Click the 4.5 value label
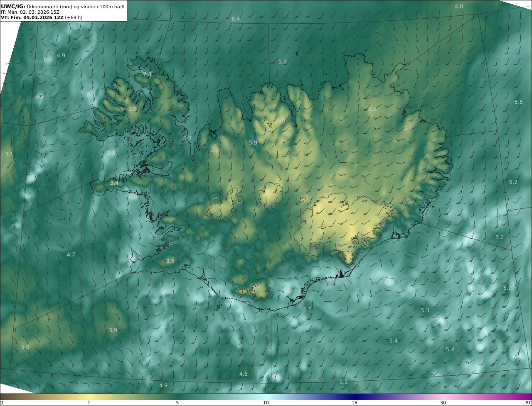This screenshot has width=532, height=406. [244, 374]
